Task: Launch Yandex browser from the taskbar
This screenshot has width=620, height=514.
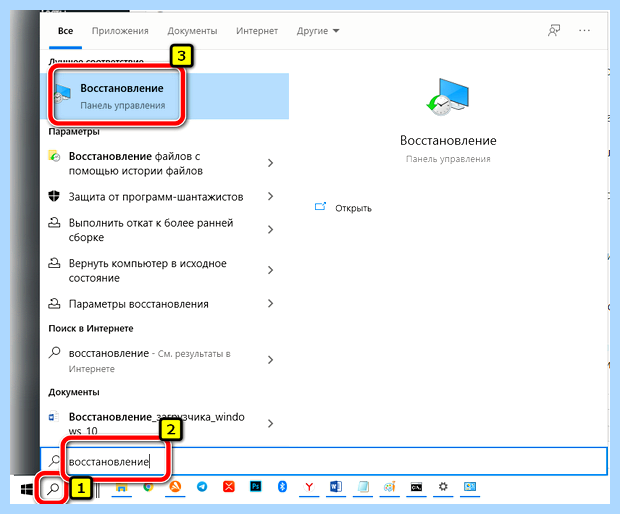Action: point(309,487)
